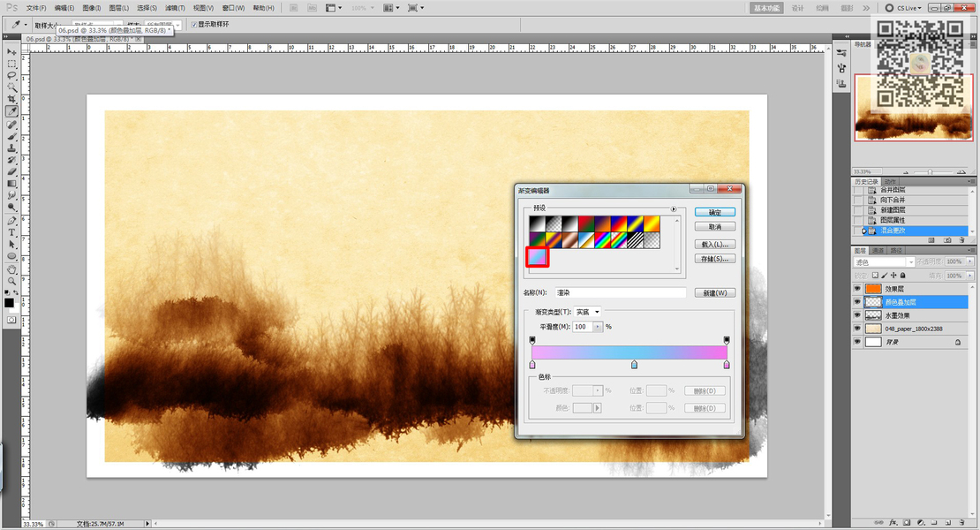Select the History Brush tool
Viewport: 980px width, 530px height.
tap(11, 159)
